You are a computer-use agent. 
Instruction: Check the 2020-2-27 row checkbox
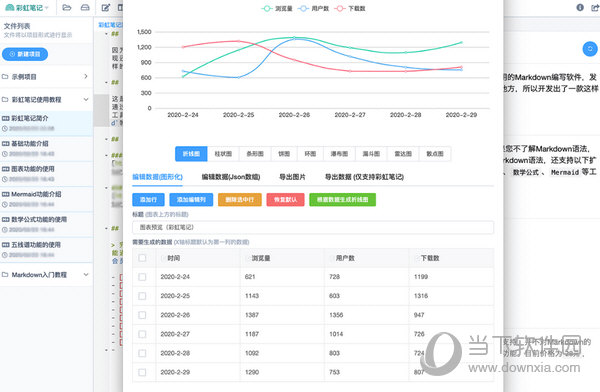[x=142, y=334]
